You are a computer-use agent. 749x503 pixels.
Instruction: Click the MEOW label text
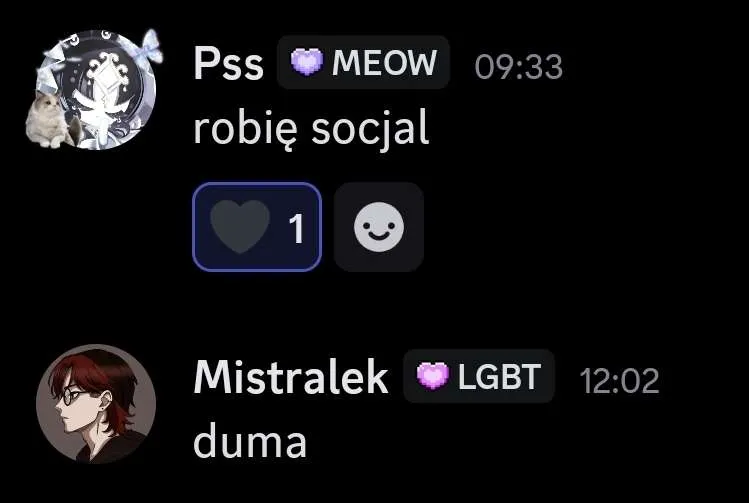[x=385, y=63]
